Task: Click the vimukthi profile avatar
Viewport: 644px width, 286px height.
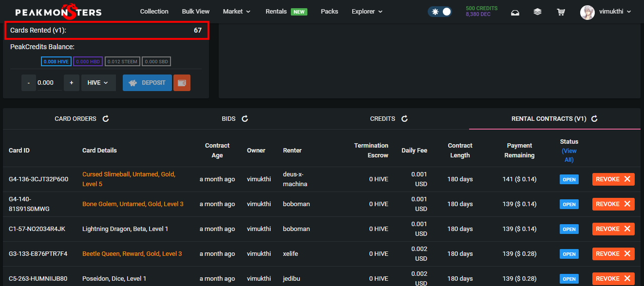Action: [x=587, y=12]
